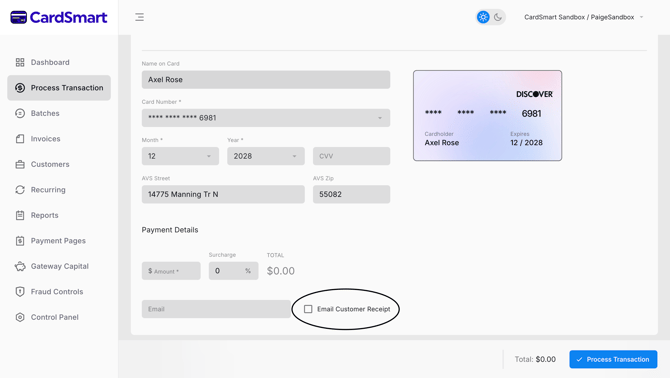This screenshot has width=670, height=378.
Task: Check the Email Customer Receipt checkbox
Action: (x=308, y=309)
